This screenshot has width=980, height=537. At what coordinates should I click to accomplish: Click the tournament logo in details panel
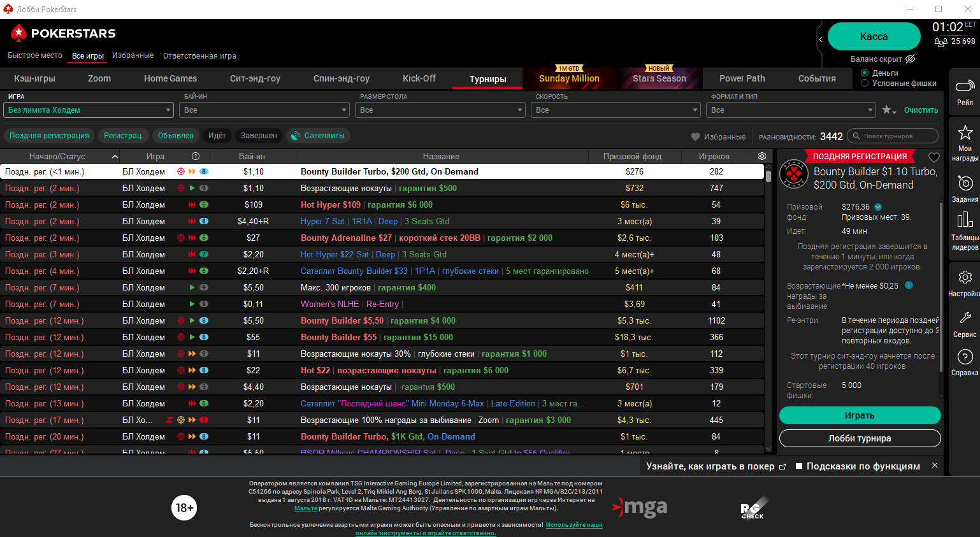coord(794,174)
